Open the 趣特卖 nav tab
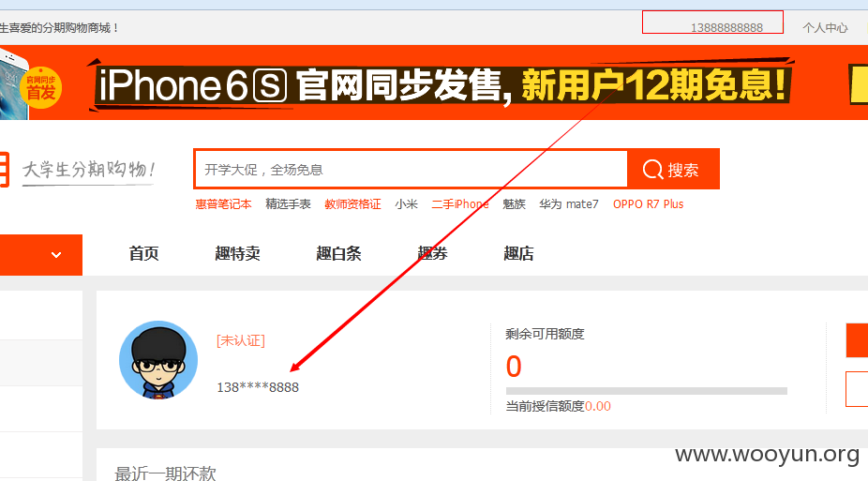The image size is (868, 481). point(237,253)
